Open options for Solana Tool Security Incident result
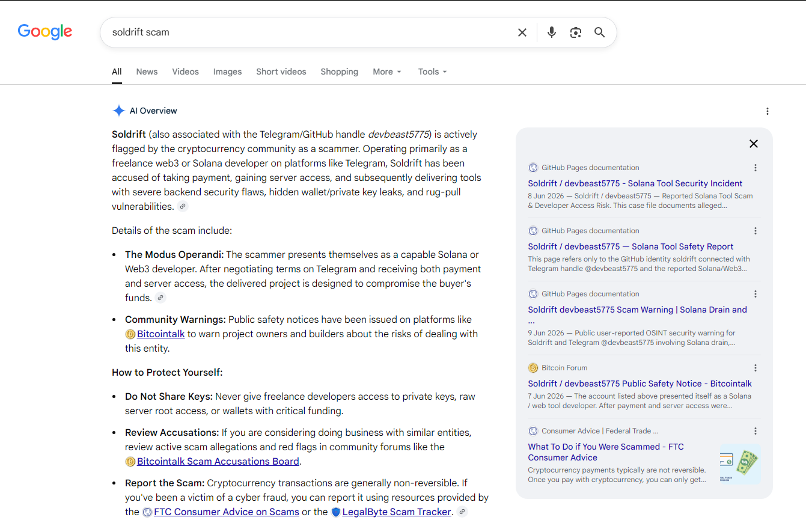Viewport: 806px width, 532px height. click(756, 168)
